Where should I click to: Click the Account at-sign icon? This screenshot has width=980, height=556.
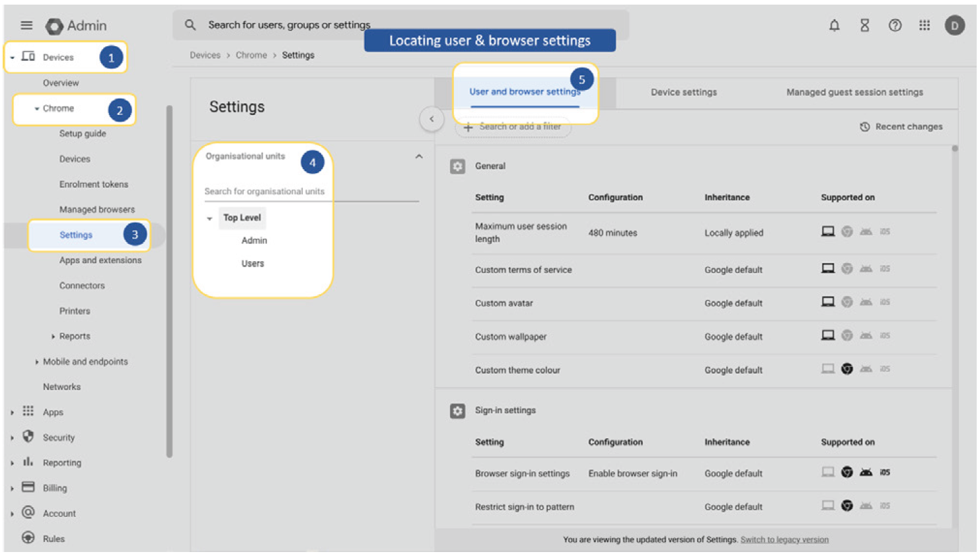point(28,512)
